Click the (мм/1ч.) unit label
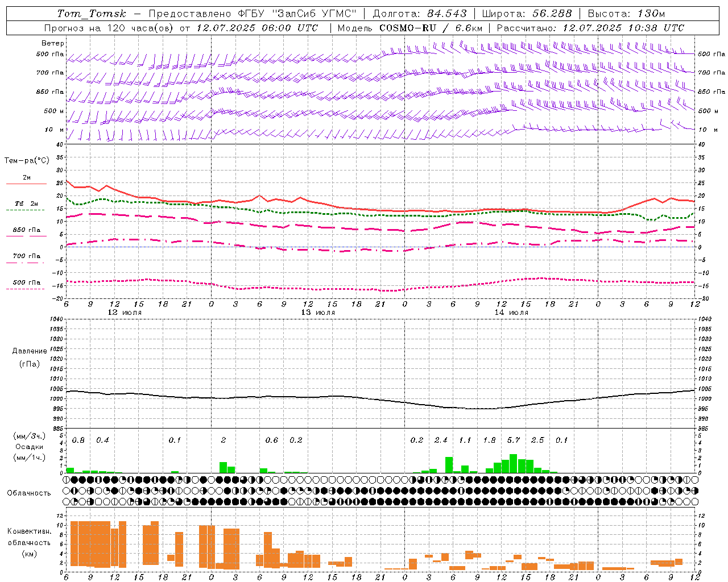The image size is (728, 582). (30, 458)
